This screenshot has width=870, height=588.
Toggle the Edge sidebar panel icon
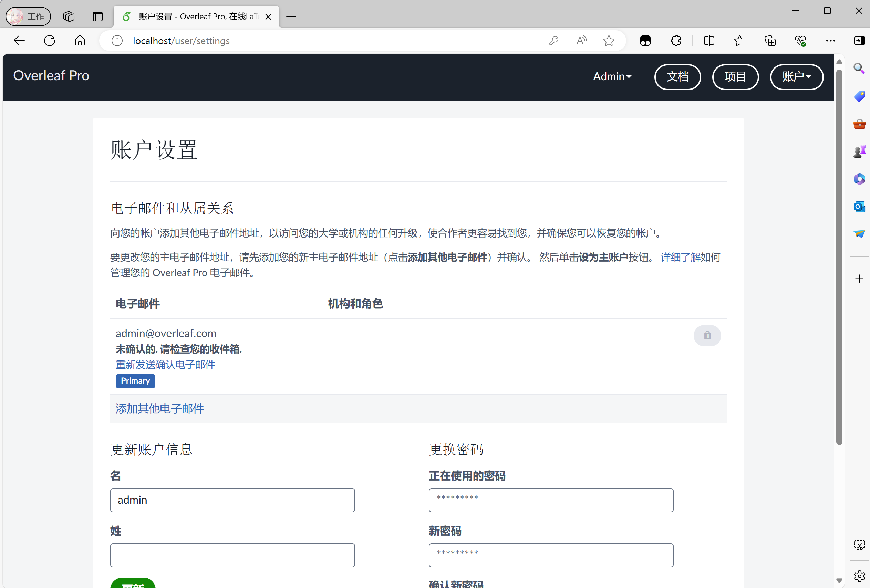[x=859, y=40]
